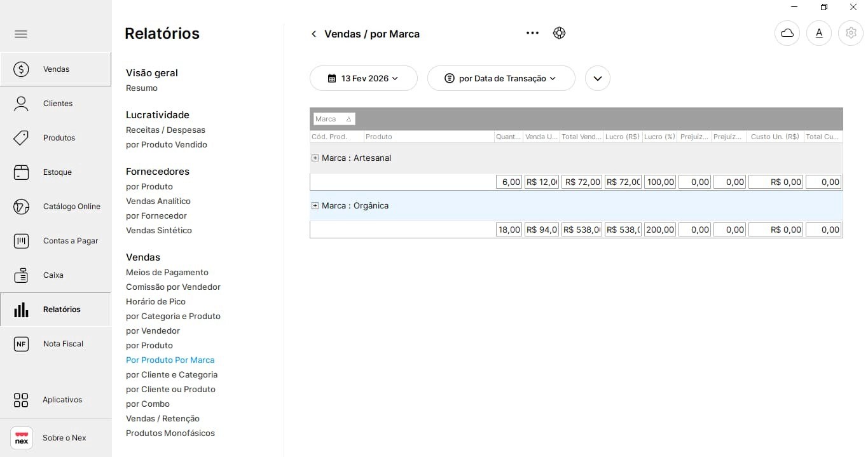
Task: Click the Nota Fiscal NF icon
Action: (x=21, y=344)
